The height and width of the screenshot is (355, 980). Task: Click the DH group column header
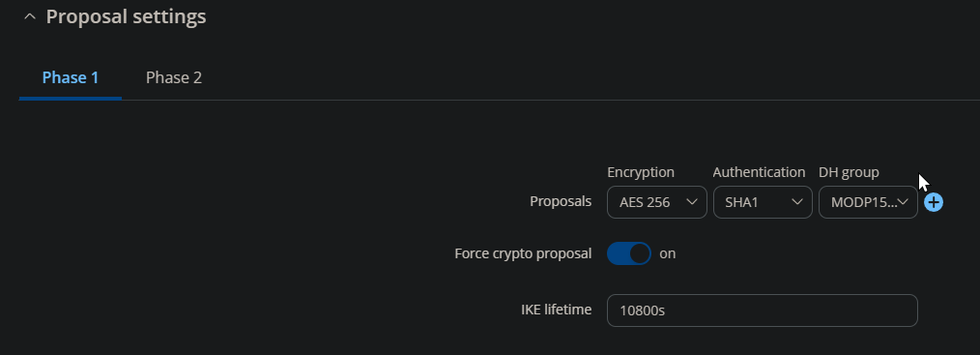tap(849, 172)
